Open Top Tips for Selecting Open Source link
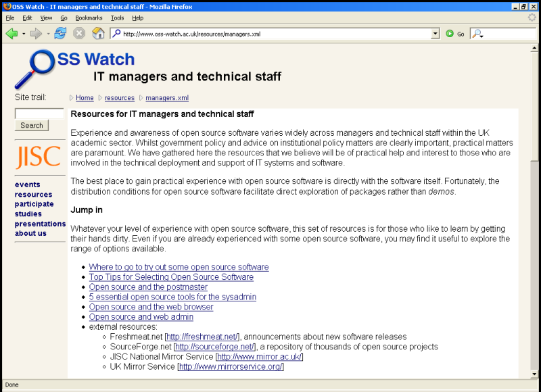Image resolution: width=541 pixels, height=392 pixels. click(171, 277)
